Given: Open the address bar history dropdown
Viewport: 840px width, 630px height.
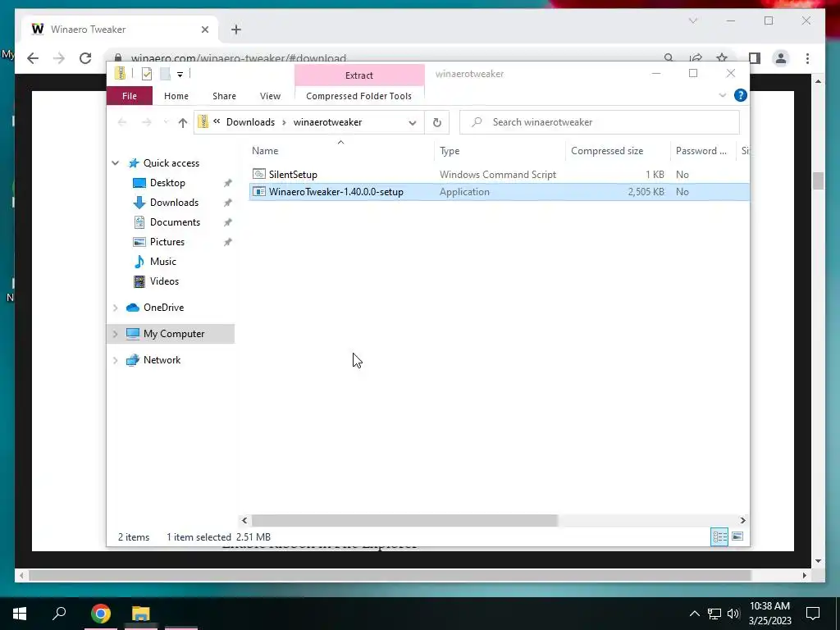Looking at the screenshot, I should click(x=412, y=123).
